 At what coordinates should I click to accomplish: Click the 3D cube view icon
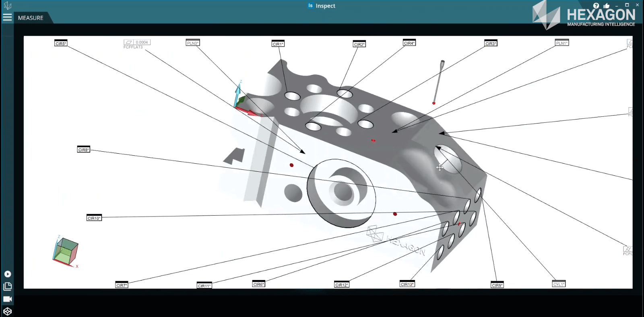pyautogui.click(x=8, y=311)
